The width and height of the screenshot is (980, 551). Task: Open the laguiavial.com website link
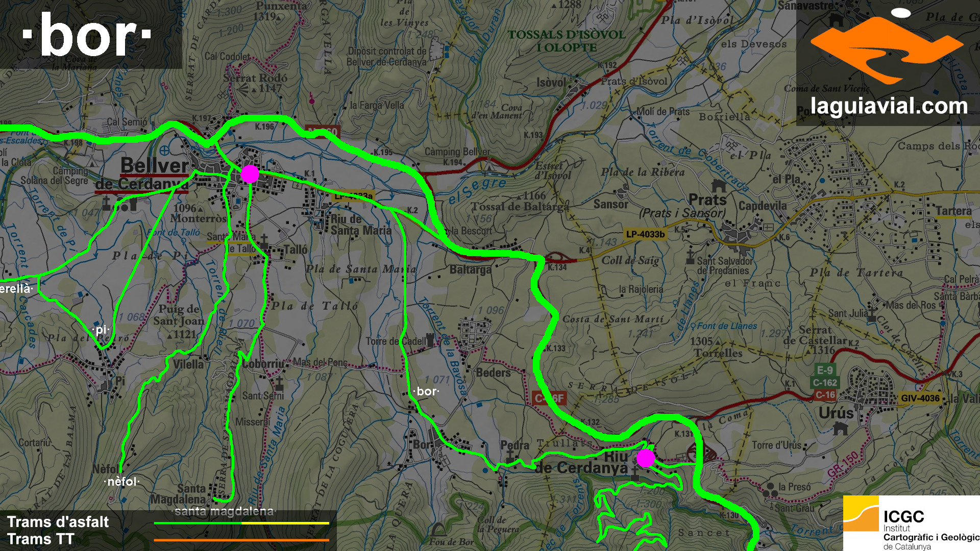tap(889, 107)
